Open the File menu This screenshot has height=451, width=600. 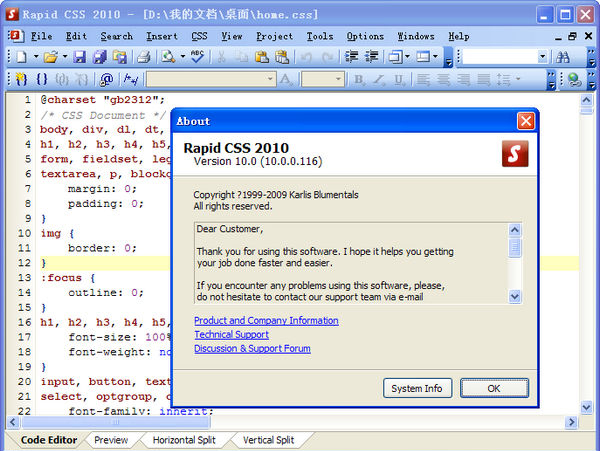click(x=41, y=36)
